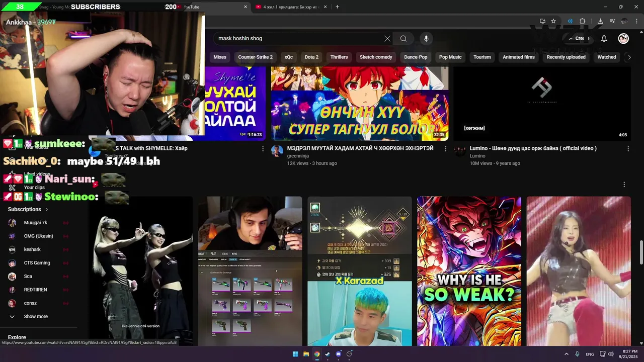
Task: Clear the YouTube search box text
Action: tap(387, 38)
